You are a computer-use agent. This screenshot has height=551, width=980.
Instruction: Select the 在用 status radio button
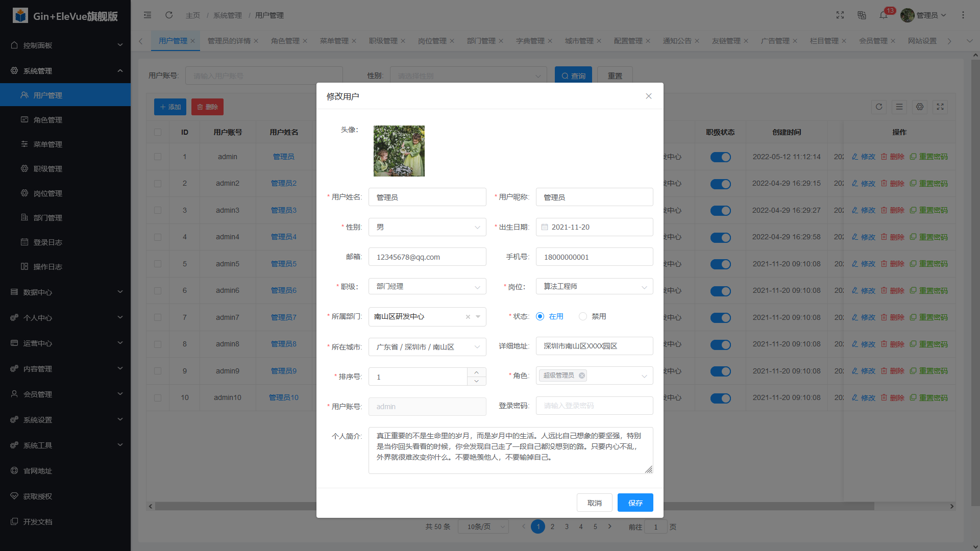[540, 316]
